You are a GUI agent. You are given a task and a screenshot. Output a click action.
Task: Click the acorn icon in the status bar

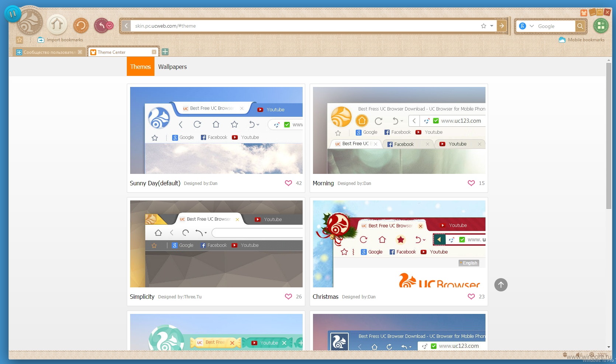(565, 355)
